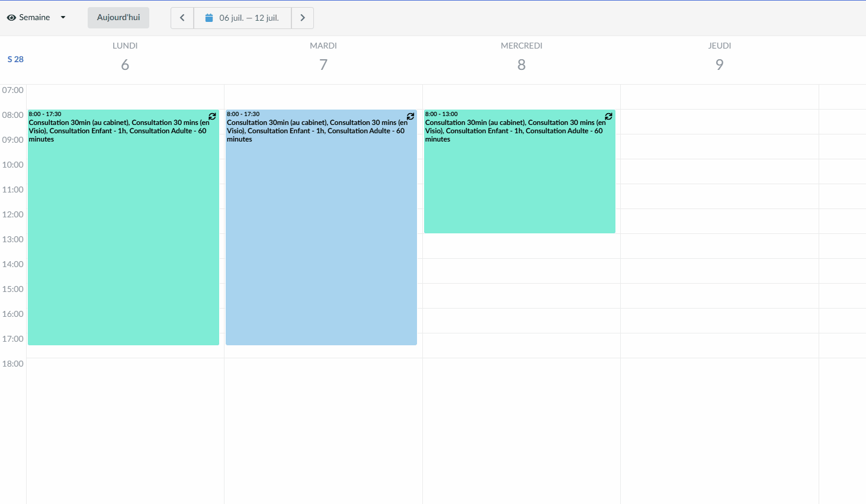Select the Lundi 6 day header
The width and height of the screenshot is (866, 504).
[125, 57]
